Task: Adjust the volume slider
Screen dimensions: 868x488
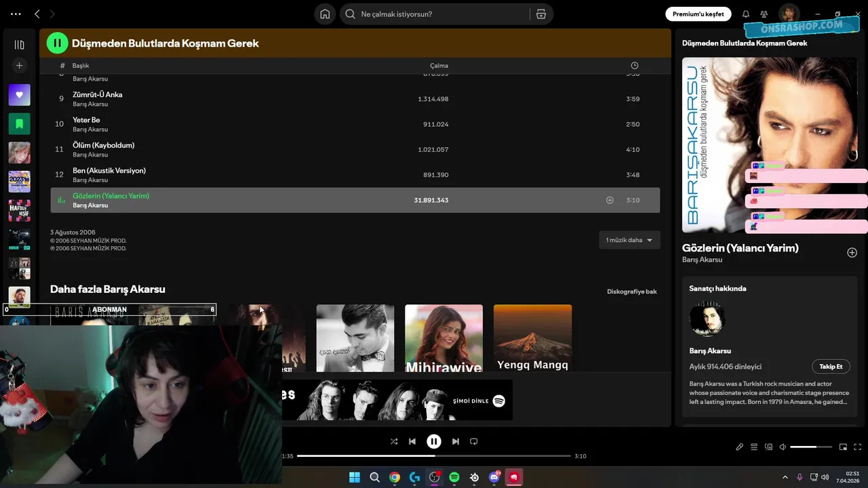Action: (811, 447)
